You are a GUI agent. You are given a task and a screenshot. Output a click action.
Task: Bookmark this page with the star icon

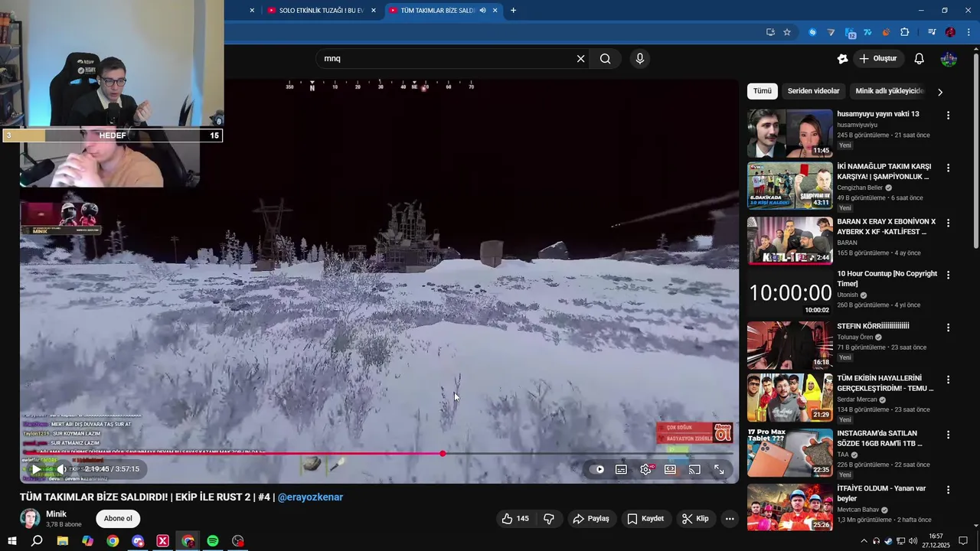(x=787, y=32)
